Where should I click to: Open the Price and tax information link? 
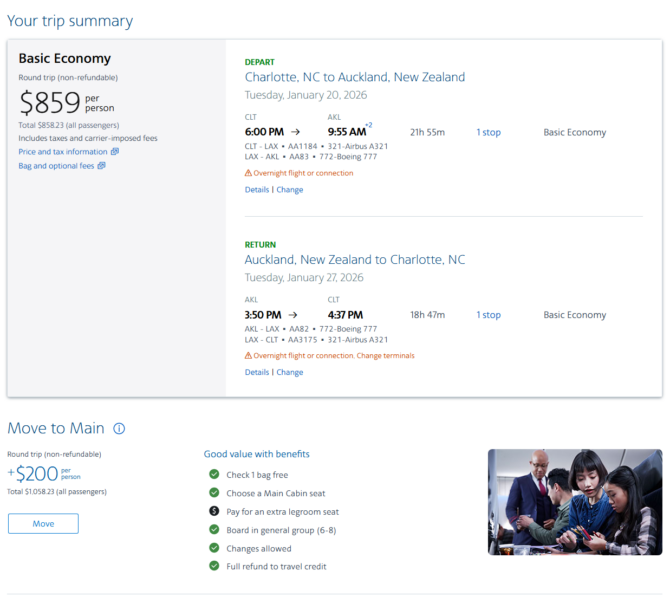click(x=62, y=152)
